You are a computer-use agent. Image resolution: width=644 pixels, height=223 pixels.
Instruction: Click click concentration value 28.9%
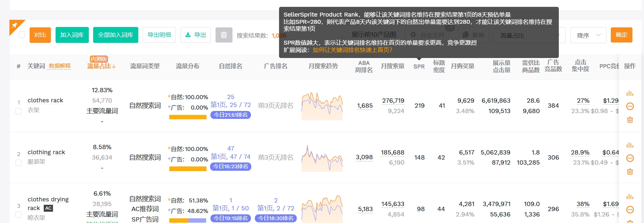(580, 152)
